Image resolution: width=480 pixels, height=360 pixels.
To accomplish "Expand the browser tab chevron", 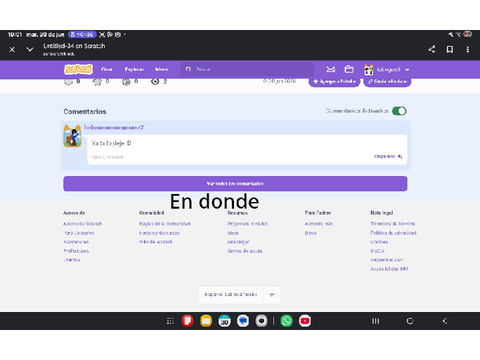I will pos(30,49).
